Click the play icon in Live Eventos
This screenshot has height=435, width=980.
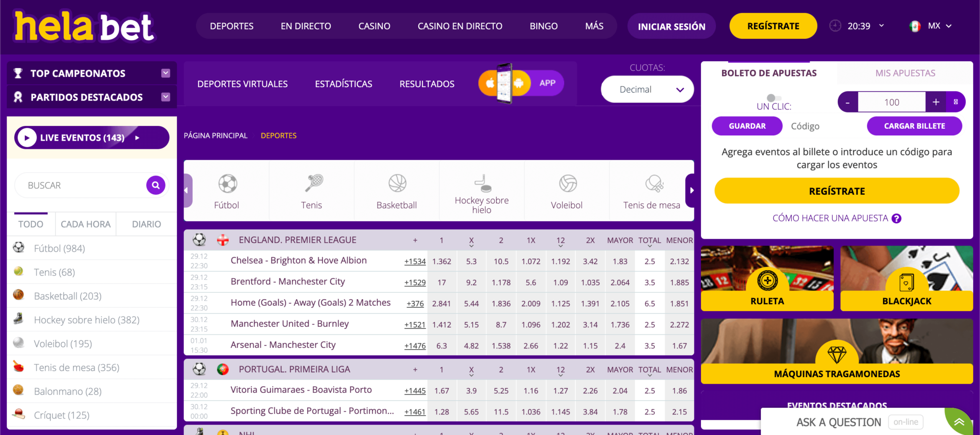(x=27, y=138)
